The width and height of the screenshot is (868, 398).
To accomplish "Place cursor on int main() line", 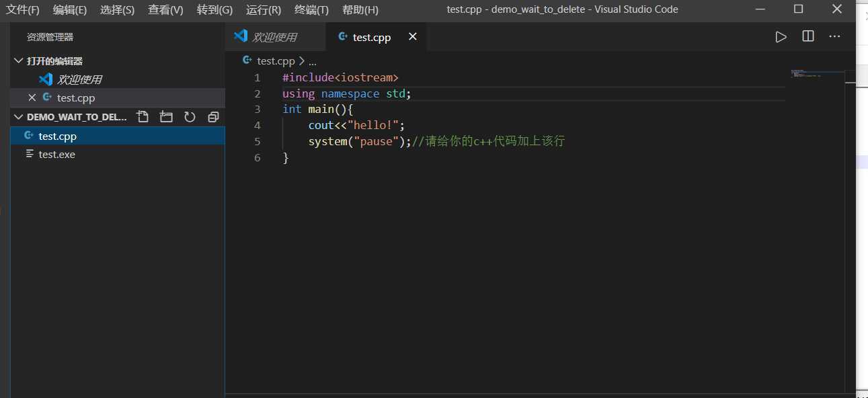I will (317, 109).
